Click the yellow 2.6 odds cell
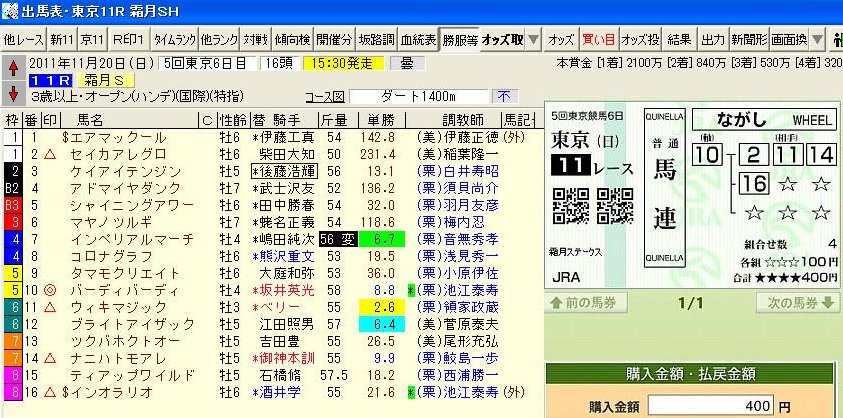This screenshot has width=843, height=418. (x=381, y=307)
